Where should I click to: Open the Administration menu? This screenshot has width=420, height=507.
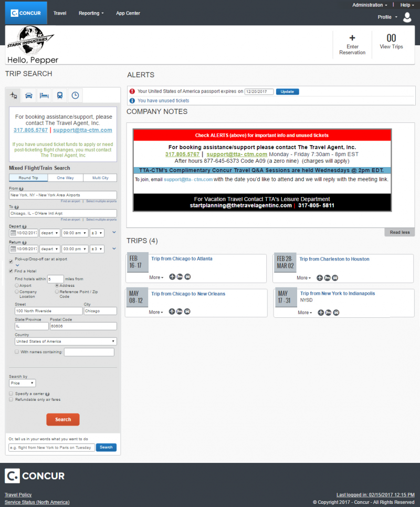pos(370,5)
